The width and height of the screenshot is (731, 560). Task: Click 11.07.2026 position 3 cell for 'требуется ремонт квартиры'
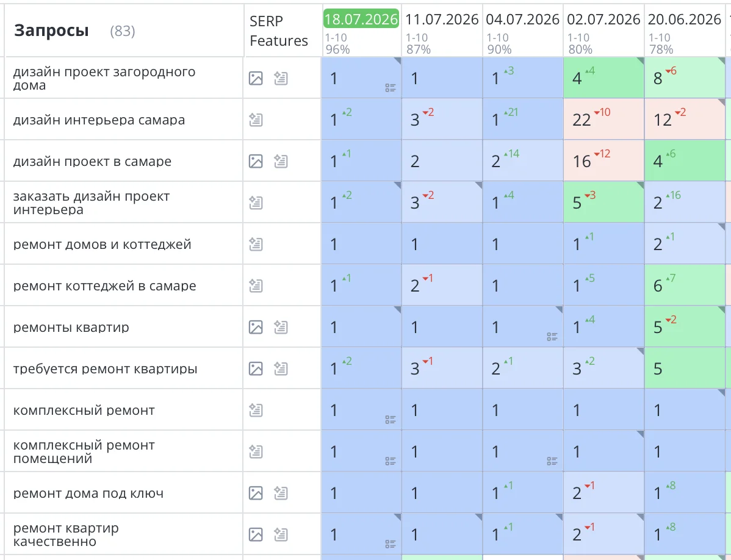[x=442, y=368]
